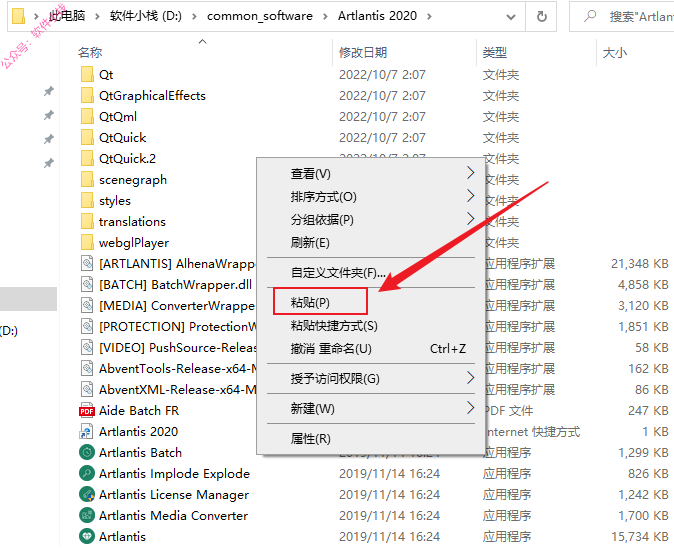Choose 属性(R) in context menu

(x=371, y=439)
